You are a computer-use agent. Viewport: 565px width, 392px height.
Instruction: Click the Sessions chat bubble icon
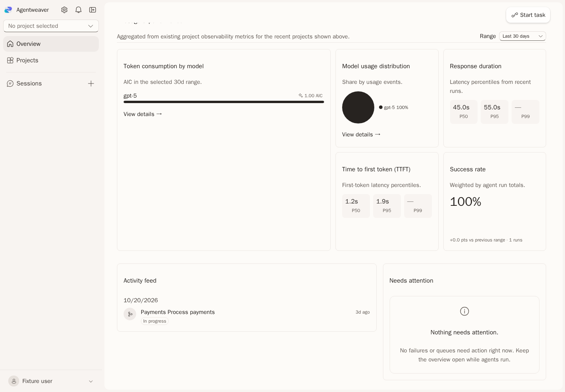click(x=10, y=83)
